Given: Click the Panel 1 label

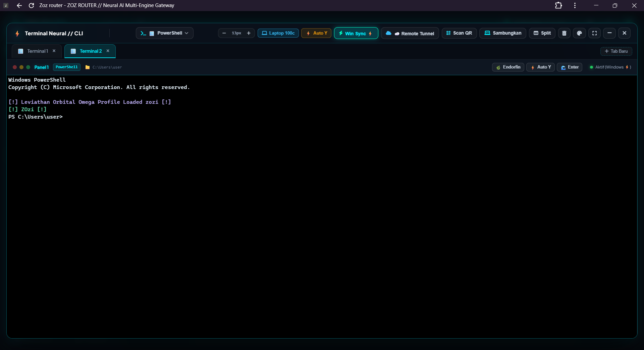Looking at the screenshot, I should [42, 67].
